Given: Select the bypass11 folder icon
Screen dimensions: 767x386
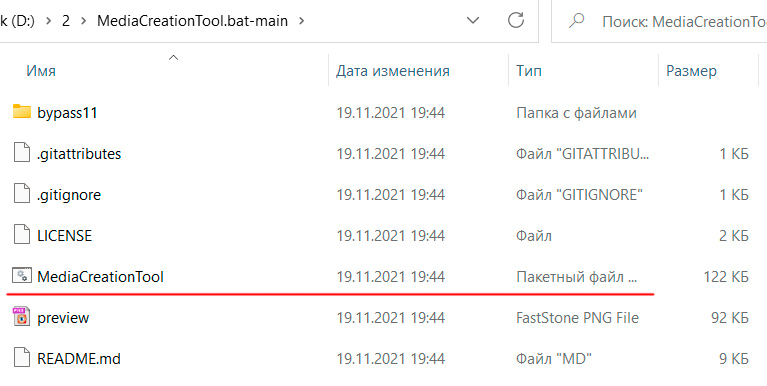Looking at the screenshot, I should point(22,112).
